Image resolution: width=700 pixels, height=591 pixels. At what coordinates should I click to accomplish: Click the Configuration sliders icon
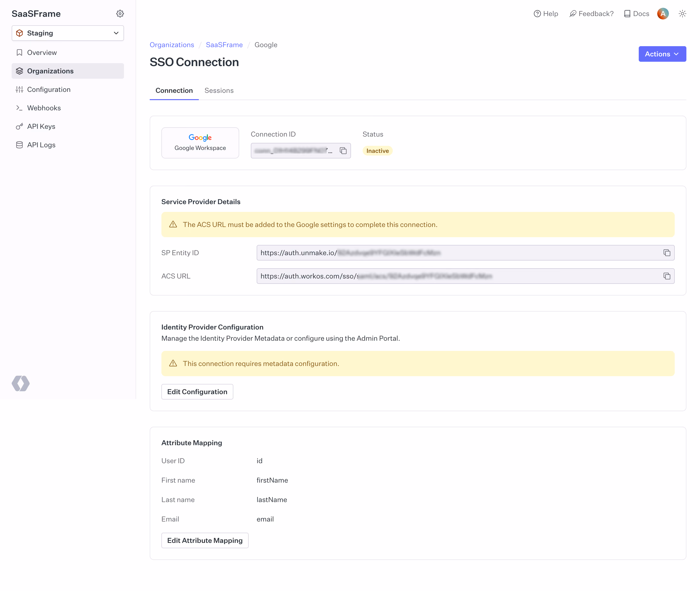click(19, 89)
